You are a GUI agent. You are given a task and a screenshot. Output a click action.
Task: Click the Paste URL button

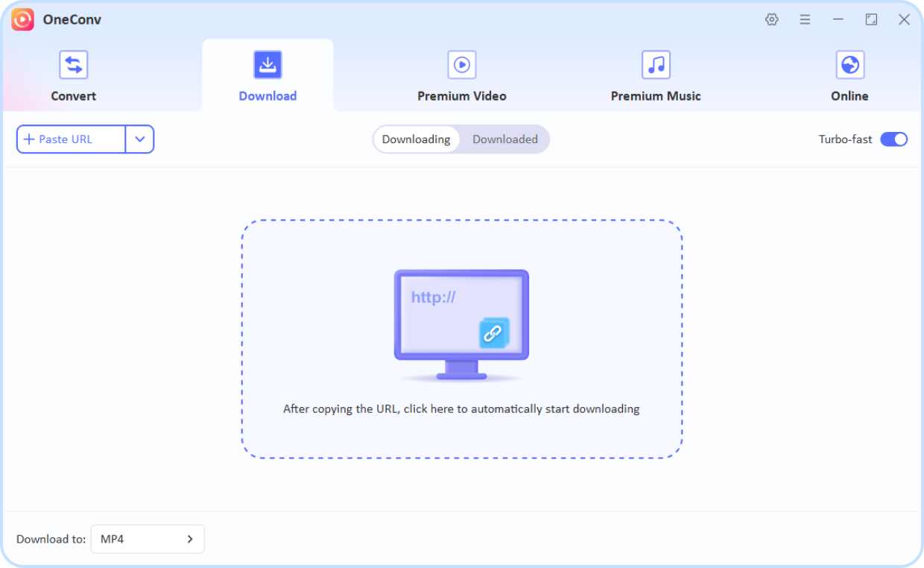[71, 139]
